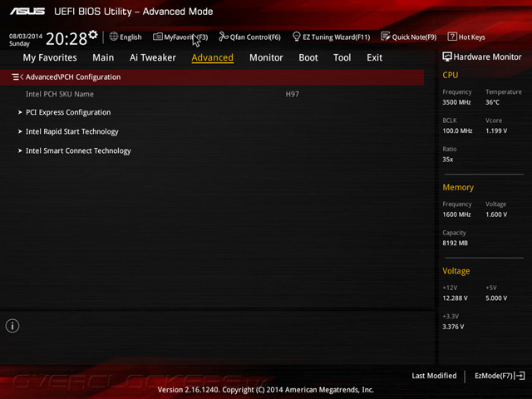Click Last Modified button
The image size is (532, 399).
tap(434, 376)
